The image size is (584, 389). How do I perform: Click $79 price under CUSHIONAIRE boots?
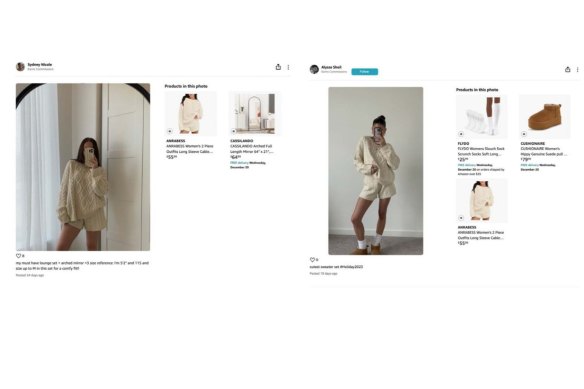[526, 159]
